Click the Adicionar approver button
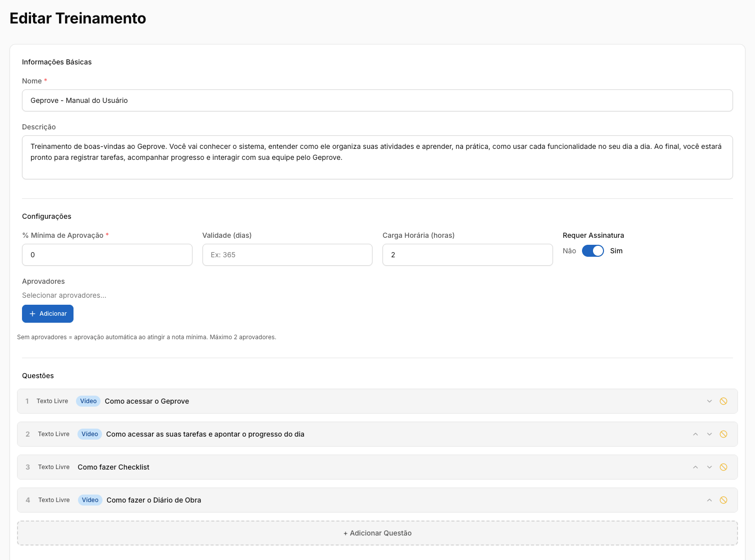Screen dimensions: 755x560 [x=47, y=314]
